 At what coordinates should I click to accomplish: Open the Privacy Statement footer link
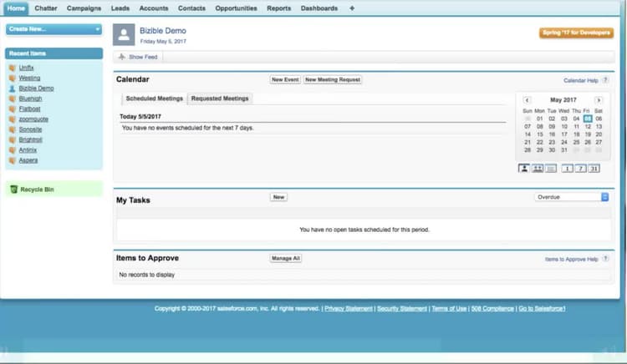tap(349, 309)
